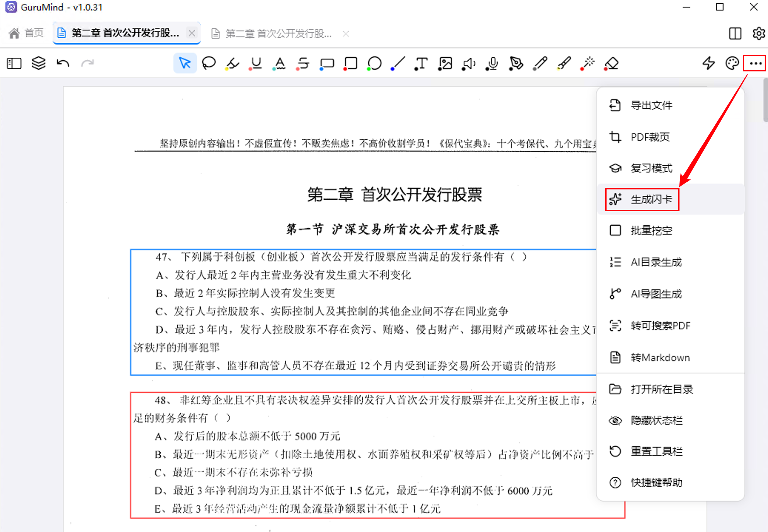Open the settings gear
Viewport: 768px width, 532px height.
point(759,33)
